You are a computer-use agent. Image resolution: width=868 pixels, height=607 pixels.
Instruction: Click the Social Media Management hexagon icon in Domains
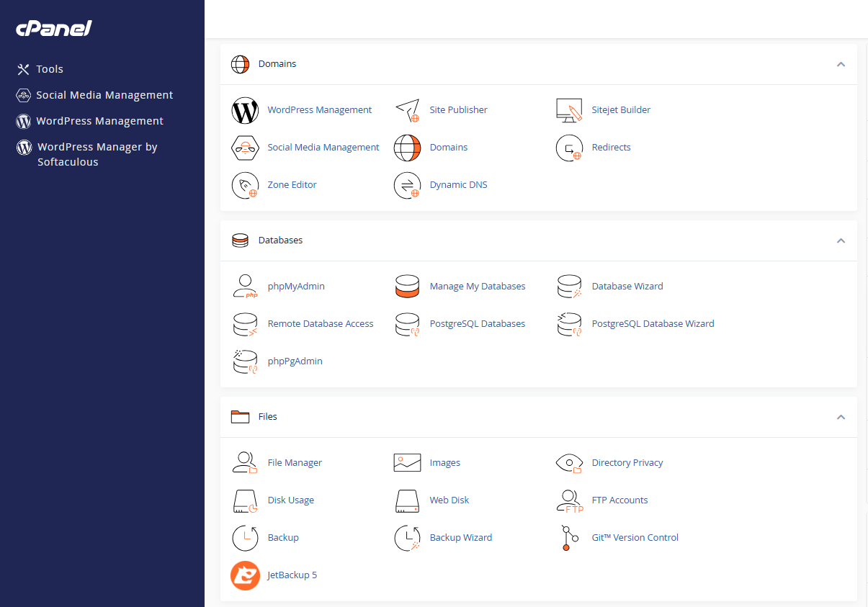245,148
